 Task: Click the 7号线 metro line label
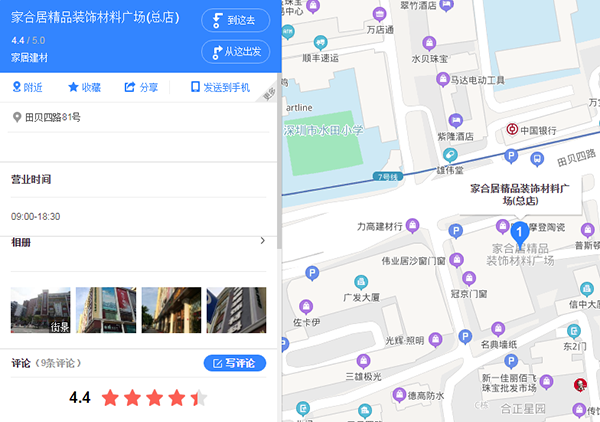pos(386,177)
